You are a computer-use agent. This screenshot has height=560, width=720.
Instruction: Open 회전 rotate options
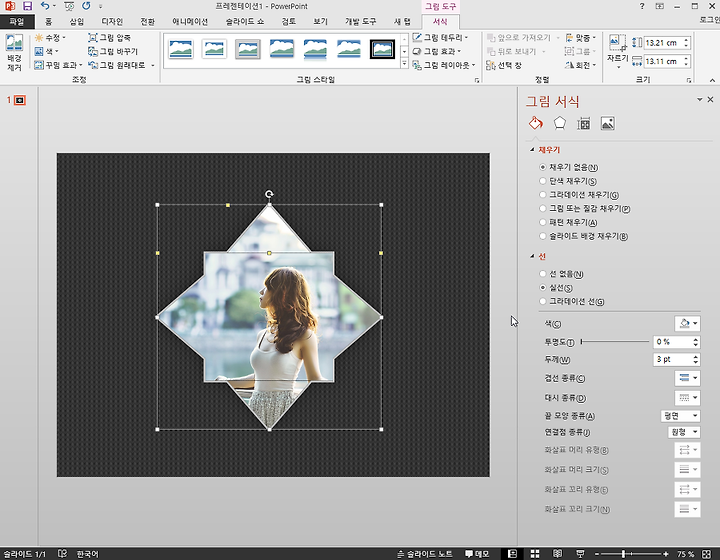tap(580, 65)
